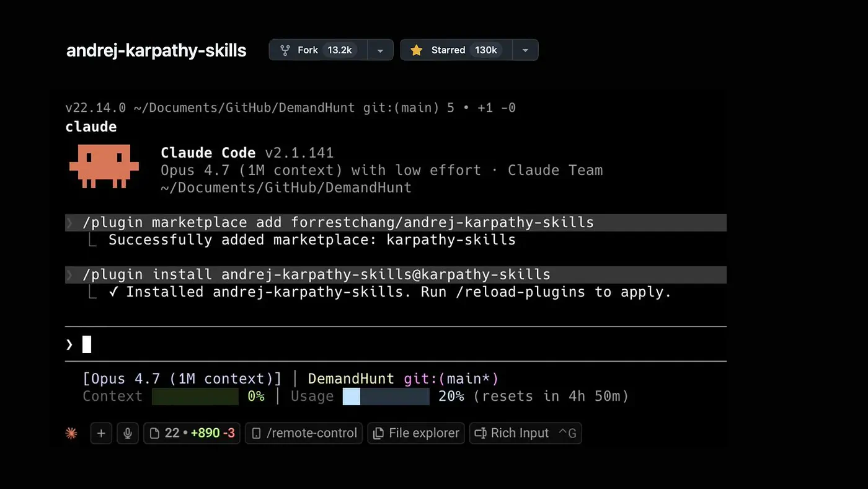Click the andrej-karpathy-skills repository title

[x=156, y=50]
